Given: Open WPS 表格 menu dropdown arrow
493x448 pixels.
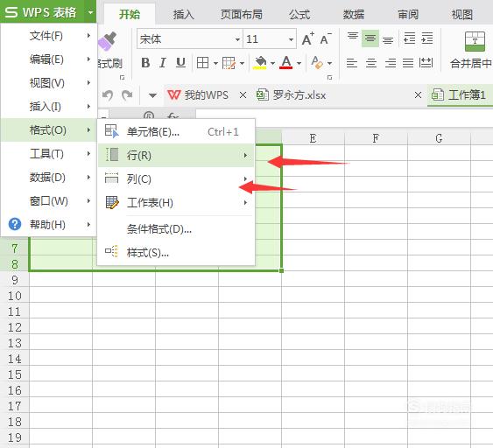Looking at the screenshot, I should pos(90,12).
